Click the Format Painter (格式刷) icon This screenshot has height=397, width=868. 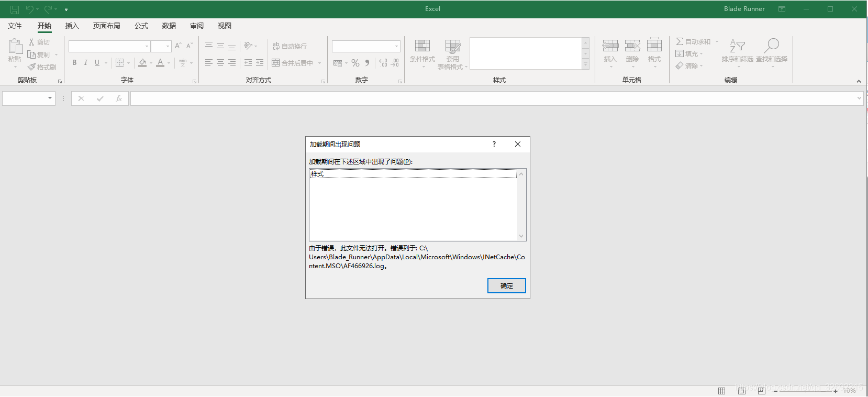31,67
